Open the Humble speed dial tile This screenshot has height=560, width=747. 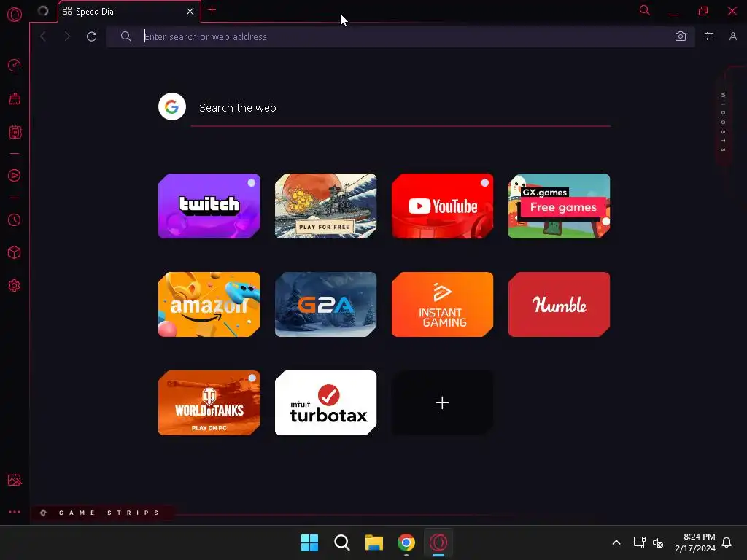(559, 304)
